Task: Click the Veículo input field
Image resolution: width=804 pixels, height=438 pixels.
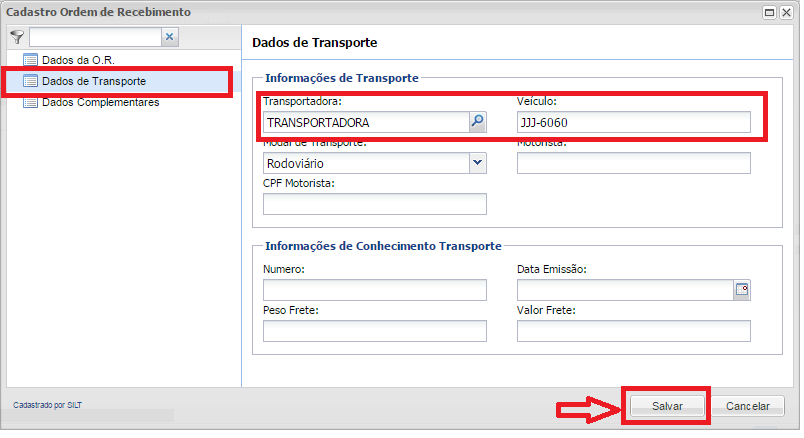Action: point(633,122)
